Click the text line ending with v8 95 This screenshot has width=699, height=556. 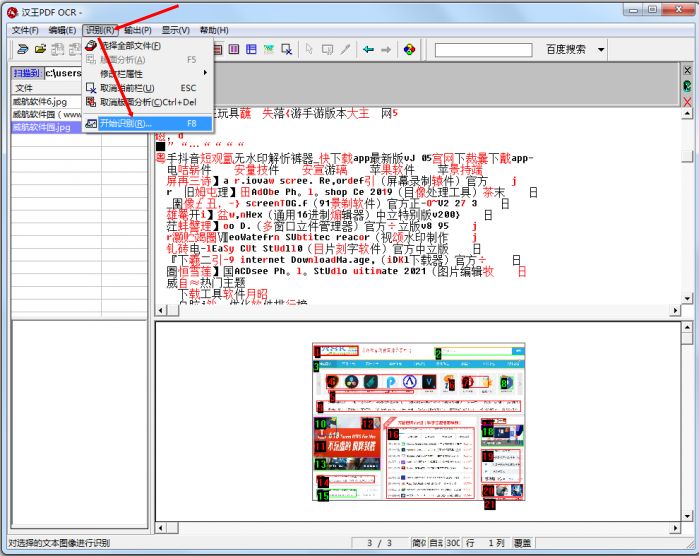(x=322, y=226)
